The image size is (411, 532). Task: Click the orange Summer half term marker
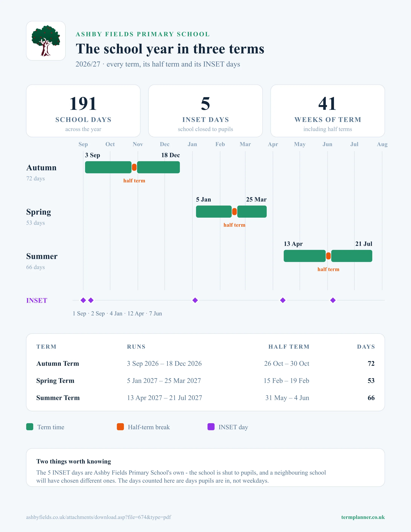point(328,256)
